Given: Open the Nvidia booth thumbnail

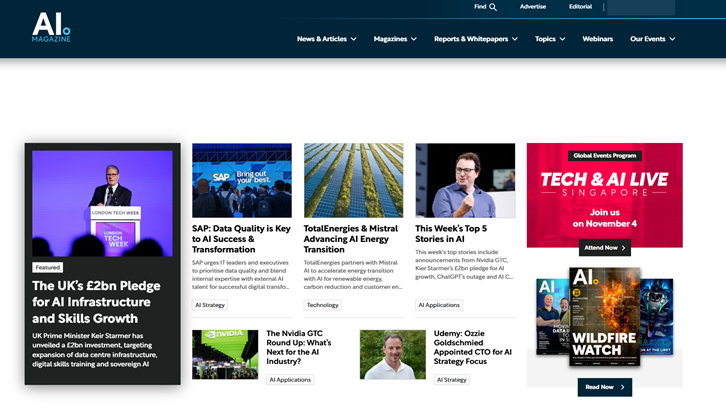Looking at the screenshot, I should [225, 354].
